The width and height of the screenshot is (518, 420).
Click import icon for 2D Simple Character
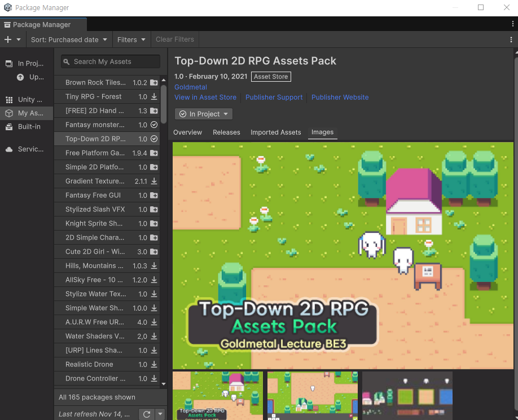pyautogui.click(x=154, y=237)
